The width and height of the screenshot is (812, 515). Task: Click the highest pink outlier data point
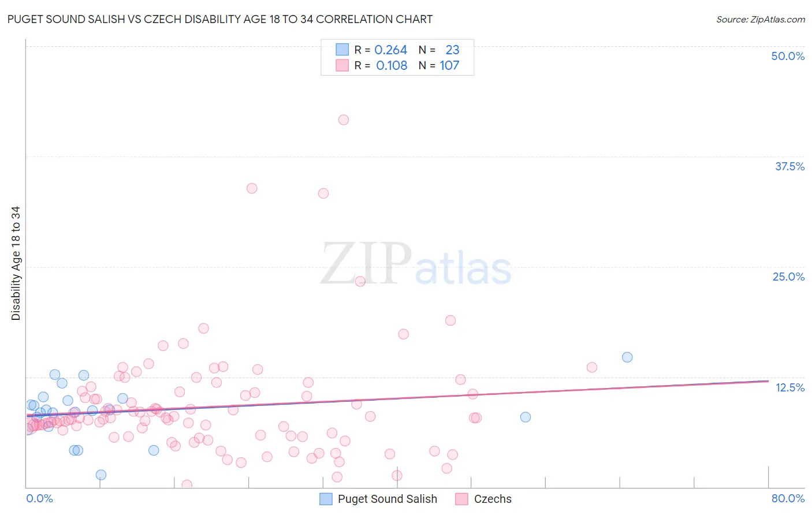[344, 120]
